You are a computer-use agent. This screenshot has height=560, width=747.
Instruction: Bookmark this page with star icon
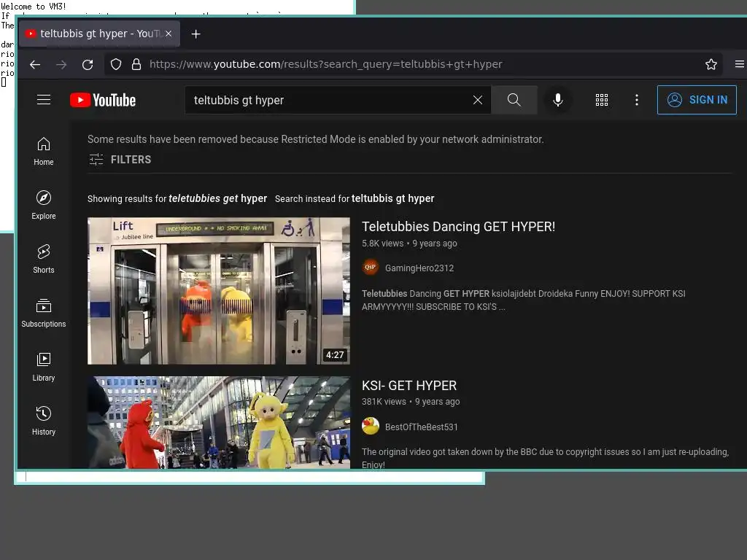pyautogui.click(x=711, y=64)
